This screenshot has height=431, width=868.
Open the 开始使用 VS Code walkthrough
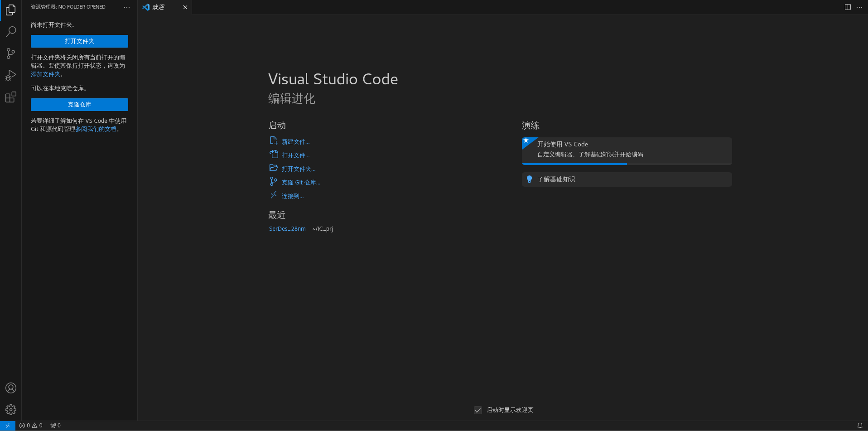[627, 151]
